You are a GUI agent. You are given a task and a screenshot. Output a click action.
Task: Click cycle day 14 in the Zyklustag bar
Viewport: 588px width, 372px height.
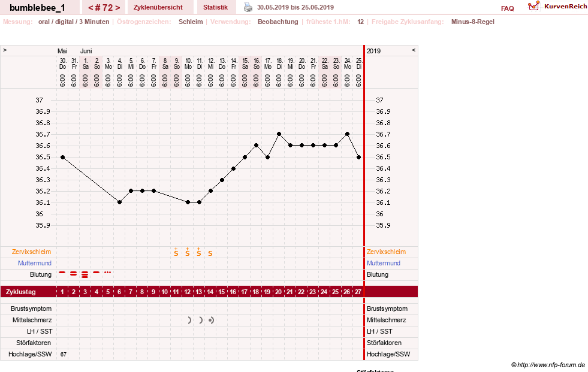210,292
